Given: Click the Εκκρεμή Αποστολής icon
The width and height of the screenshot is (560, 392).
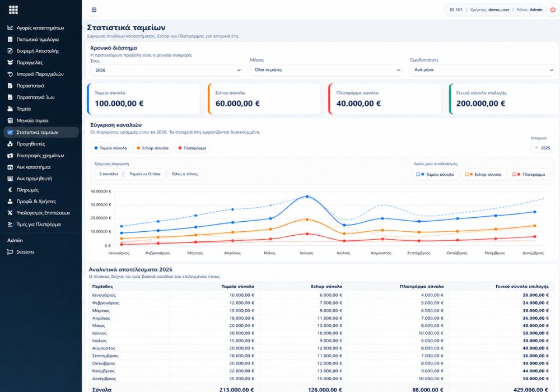Looking at the screenshot, I should coord(10,51).
